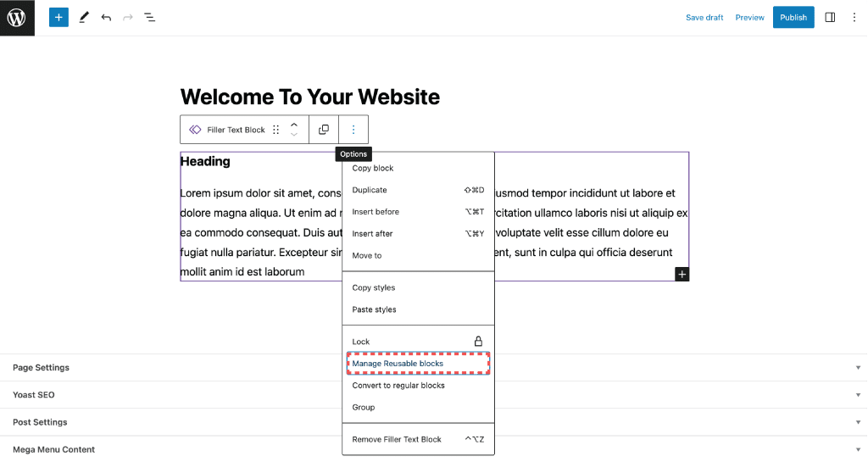Click the Publish button
The width and height of the screenshot is (868, 462).
[793, 18]
